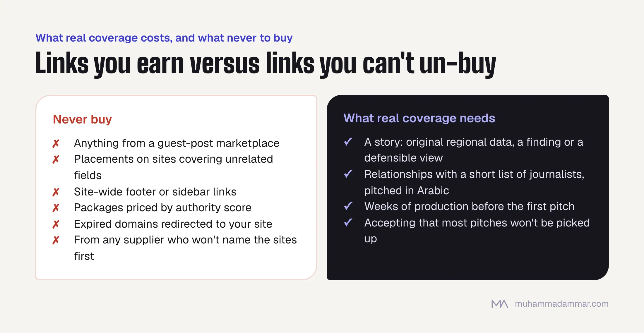Click subtitle 'What real coverage costs, and what never to buy'

click(164, 38)
